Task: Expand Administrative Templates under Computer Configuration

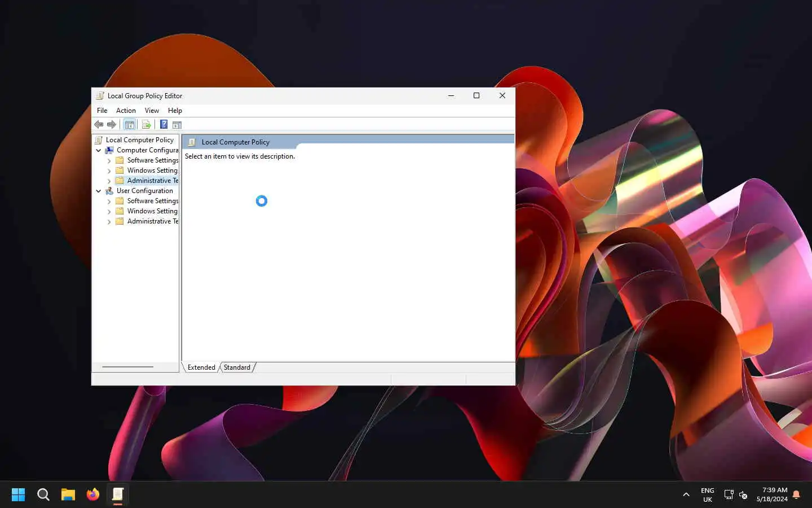Action: click(109, 181)
